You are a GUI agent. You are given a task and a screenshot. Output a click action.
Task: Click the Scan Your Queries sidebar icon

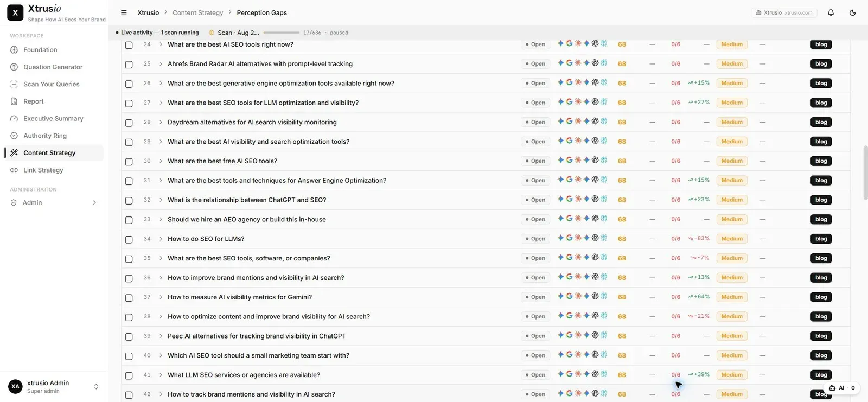14,84
